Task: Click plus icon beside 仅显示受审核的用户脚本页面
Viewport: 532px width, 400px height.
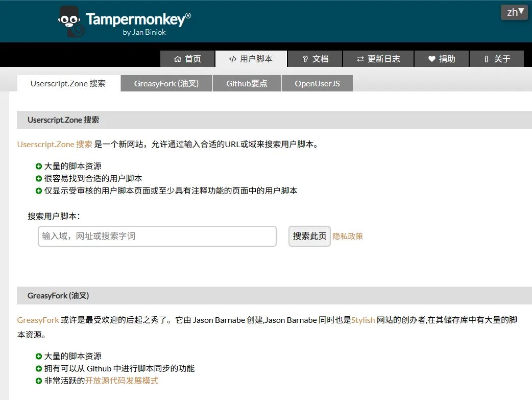Action: (x=39, y=191)
